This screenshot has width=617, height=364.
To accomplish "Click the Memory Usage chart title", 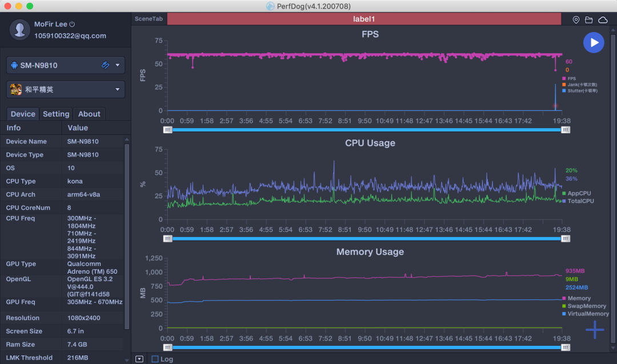I will click(x=370, y=252).
